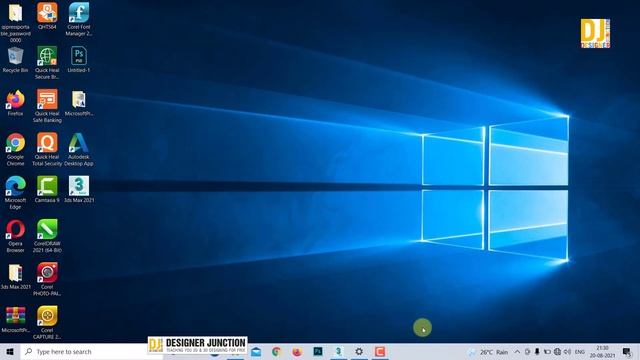This screenshot has height=360, width=640.
Task: Switch to Chrome on the taskbar
Action: point(276,351)
